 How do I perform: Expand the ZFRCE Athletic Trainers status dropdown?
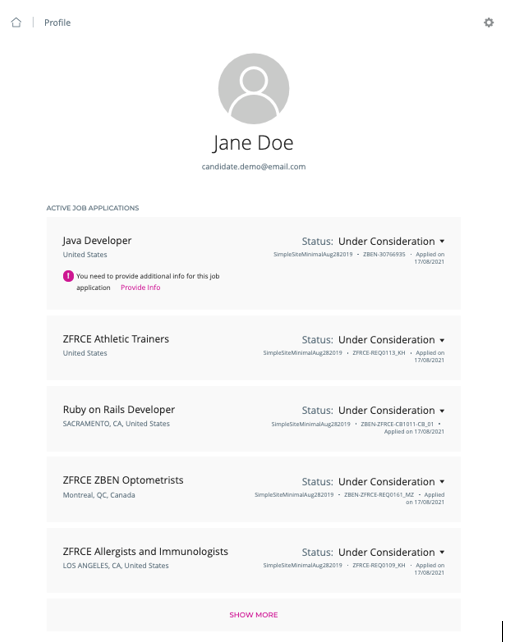click(x=442, y=340)
